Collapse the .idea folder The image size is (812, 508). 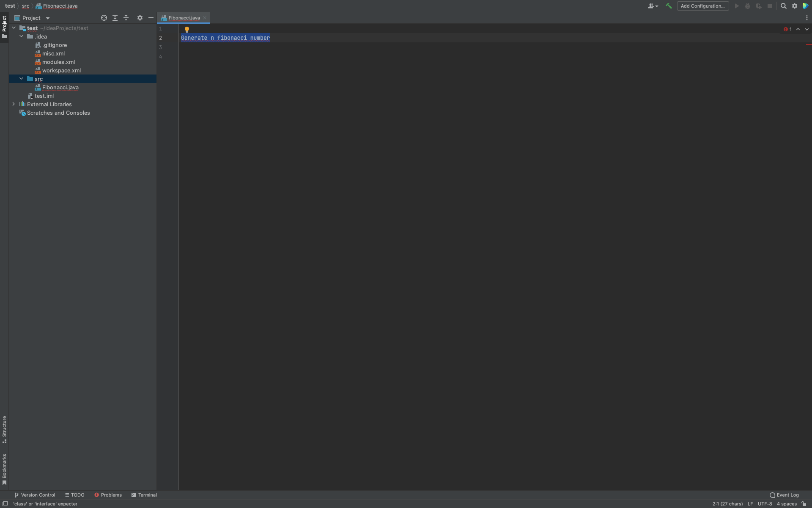(x=21, y=36)
